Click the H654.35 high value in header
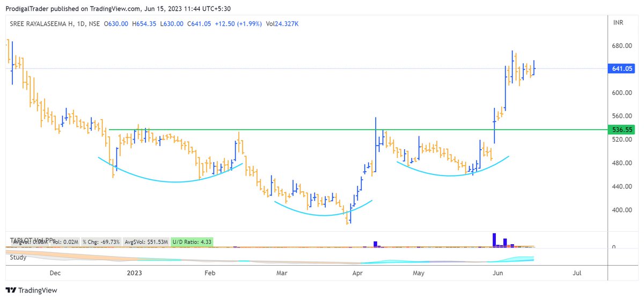This screenshot has width=644, height=300. tap(143, 24)
